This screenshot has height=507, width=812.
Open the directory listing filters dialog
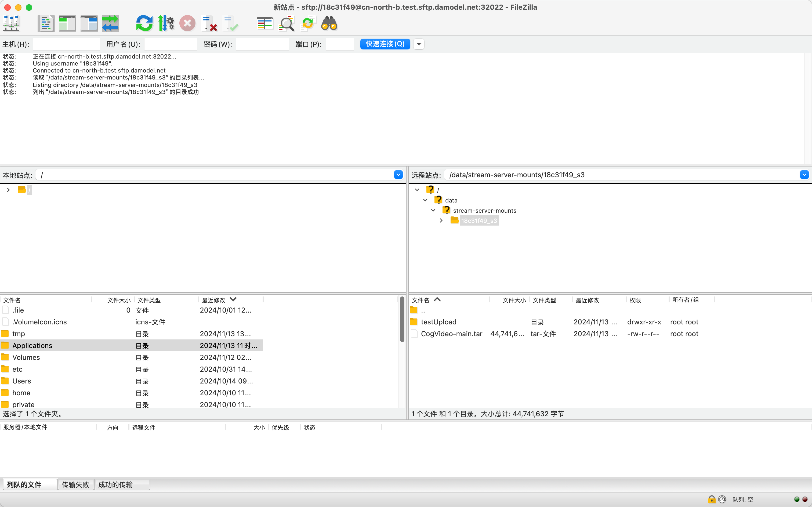click(x=265, y=23)
